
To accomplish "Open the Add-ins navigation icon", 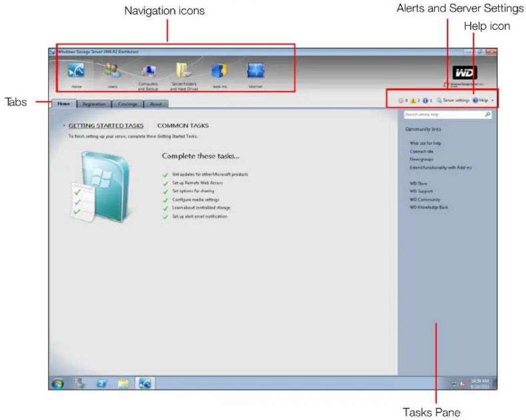I will pos(220,75).
